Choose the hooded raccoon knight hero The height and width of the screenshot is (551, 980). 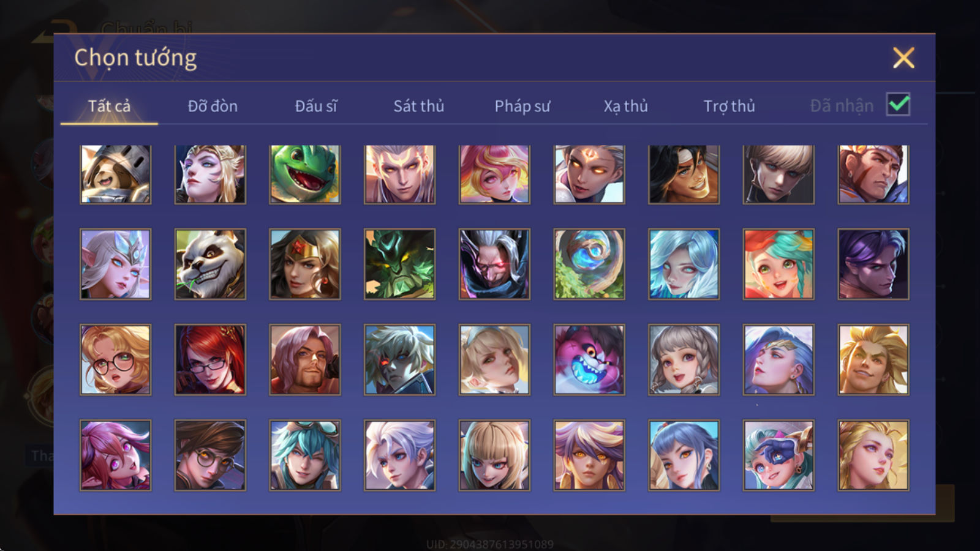pyautogui.click(x=115, y=174)
